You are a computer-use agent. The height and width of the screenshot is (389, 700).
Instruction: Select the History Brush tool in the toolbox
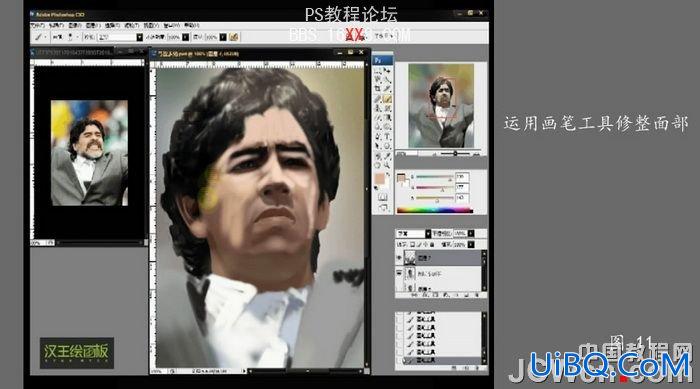[387, 108]
